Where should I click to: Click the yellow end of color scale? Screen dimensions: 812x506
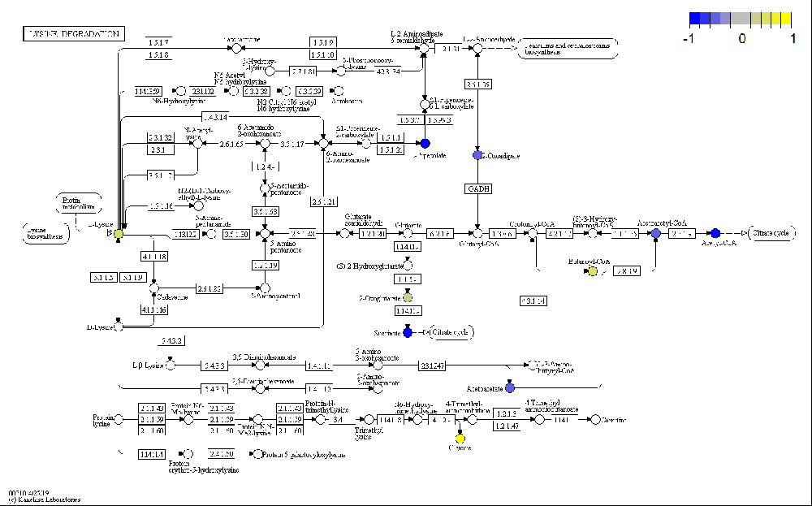pos(787,19)
